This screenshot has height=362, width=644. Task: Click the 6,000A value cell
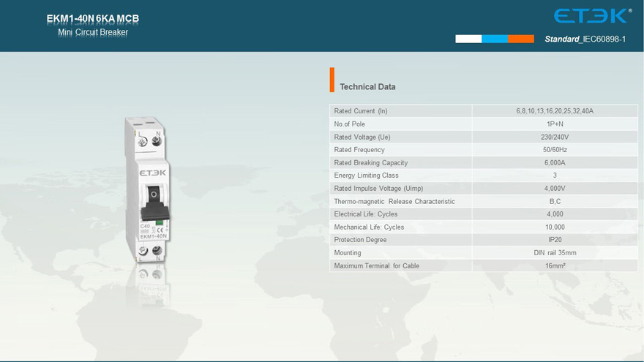(x=555, y=162)
